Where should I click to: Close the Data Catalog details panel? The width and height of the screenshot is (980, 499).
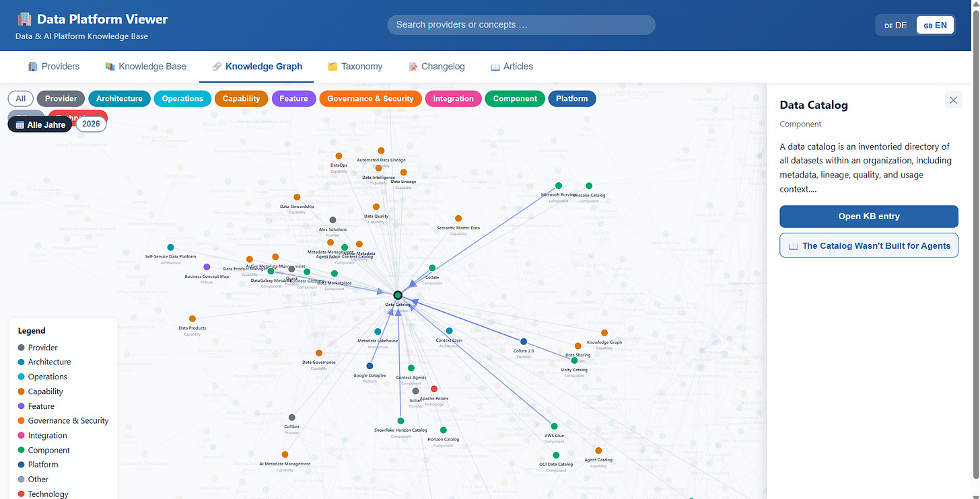pos(953,100)
